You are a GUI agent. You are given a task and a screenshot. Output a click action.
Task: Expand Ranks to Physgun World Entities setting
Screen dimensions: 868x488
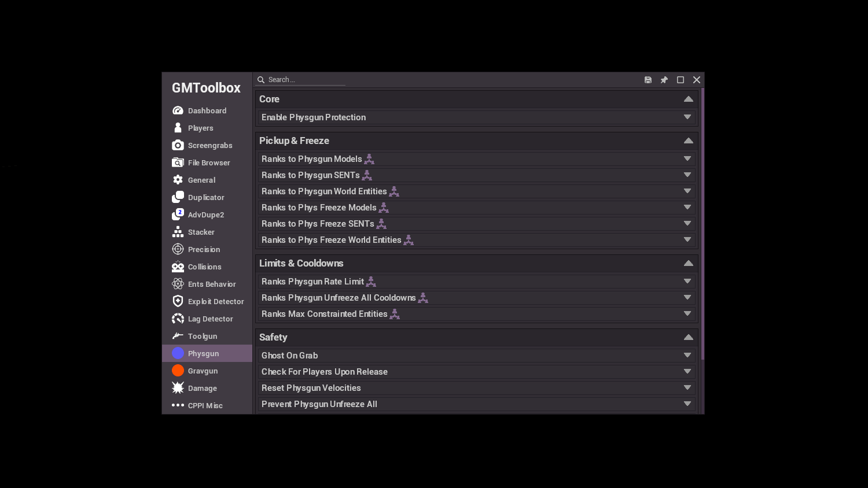coord(687,191)
